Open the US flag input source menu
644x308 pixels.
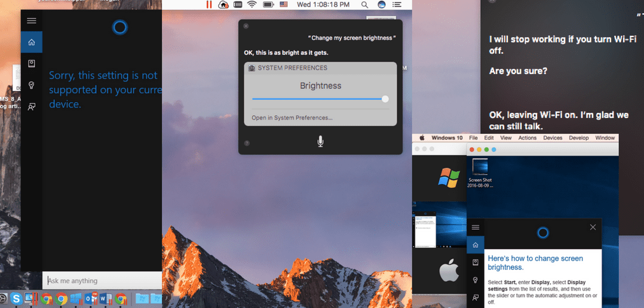coord(283,5)
